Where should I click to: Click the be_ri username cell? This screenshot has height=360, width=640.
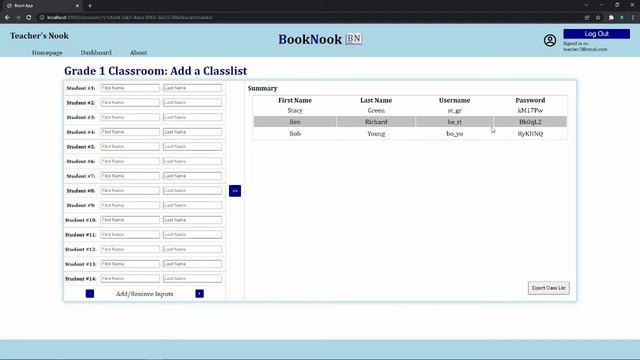pos(455,122)
